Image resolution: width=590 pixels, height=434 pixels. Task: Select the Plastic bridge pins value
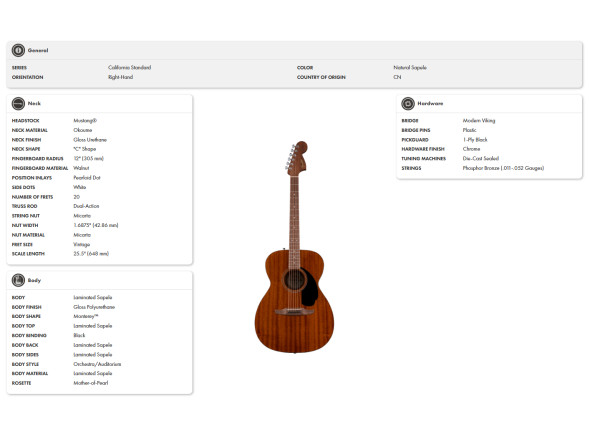[x=470, y=130]
